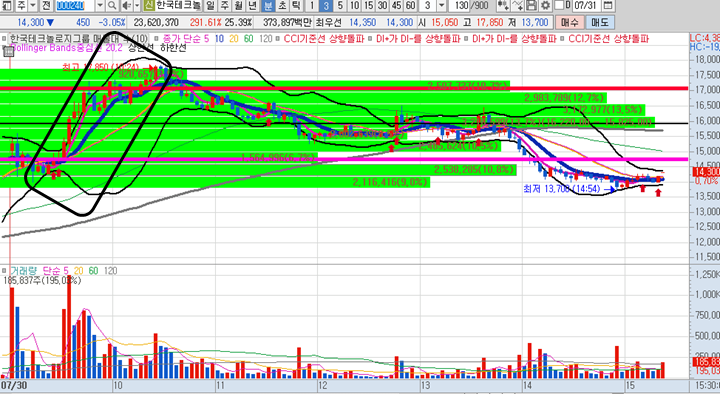Click the 매수 buy button
This screenshot has width=720, height=394.
(570, 22)
